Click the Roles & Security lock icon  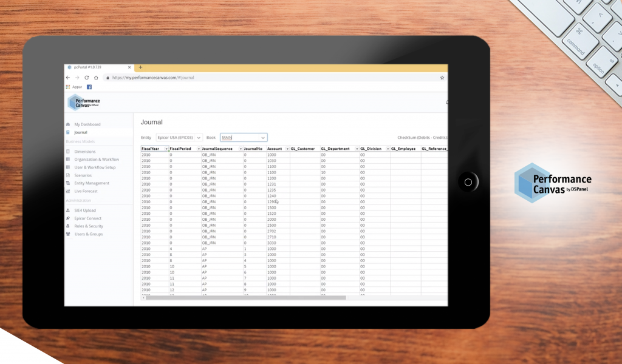(67, 226)
